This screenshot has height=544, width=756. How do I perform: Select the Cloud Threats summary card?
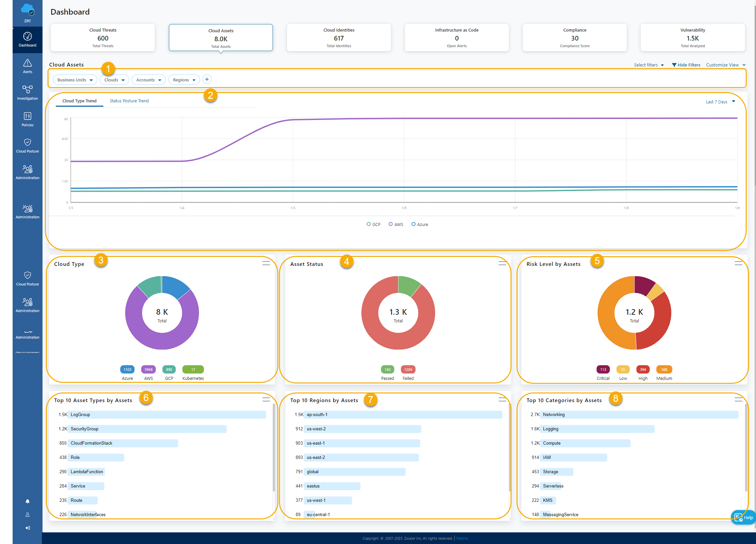coord(103,37)
